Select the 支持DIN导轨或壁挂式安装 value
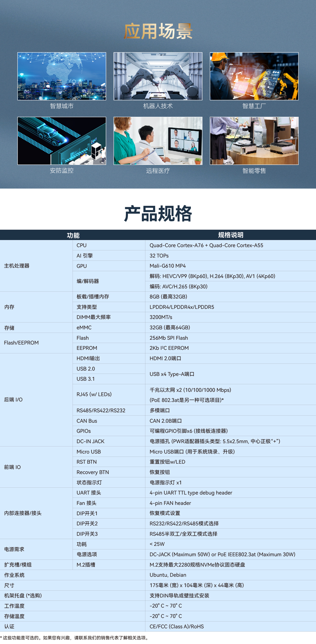316x644 pixels. click(x=179, y=596)
